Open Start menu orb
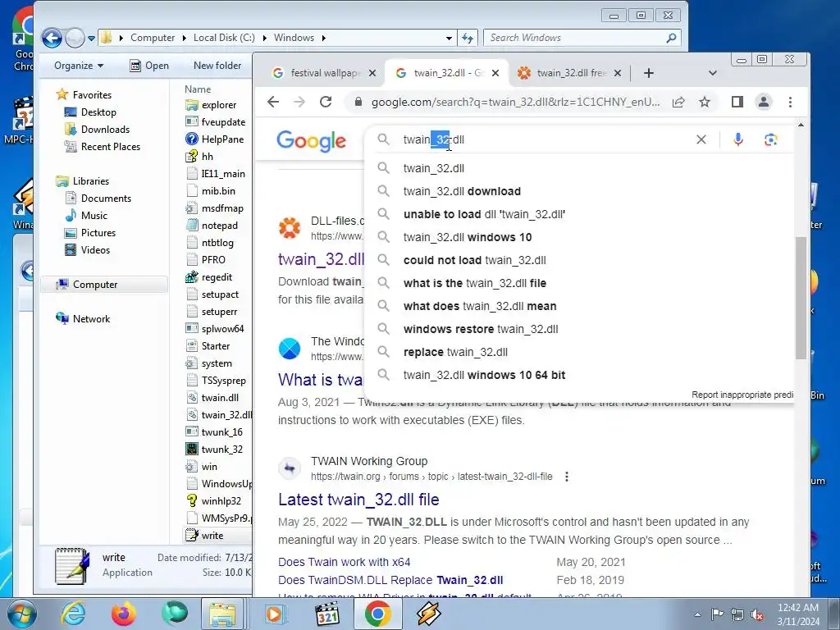The height and width of the screenshot is (630, 840). pos(21,614)
